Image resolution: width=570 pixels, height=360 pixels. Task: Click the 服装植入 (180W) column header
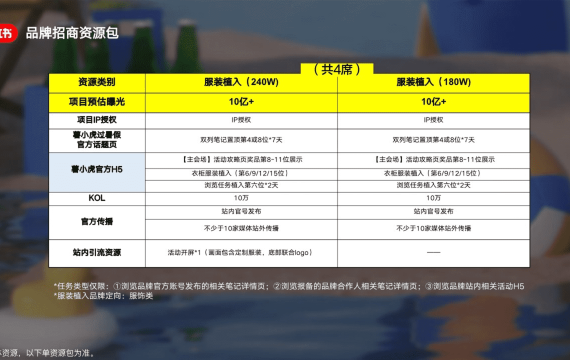pos(433,82)
